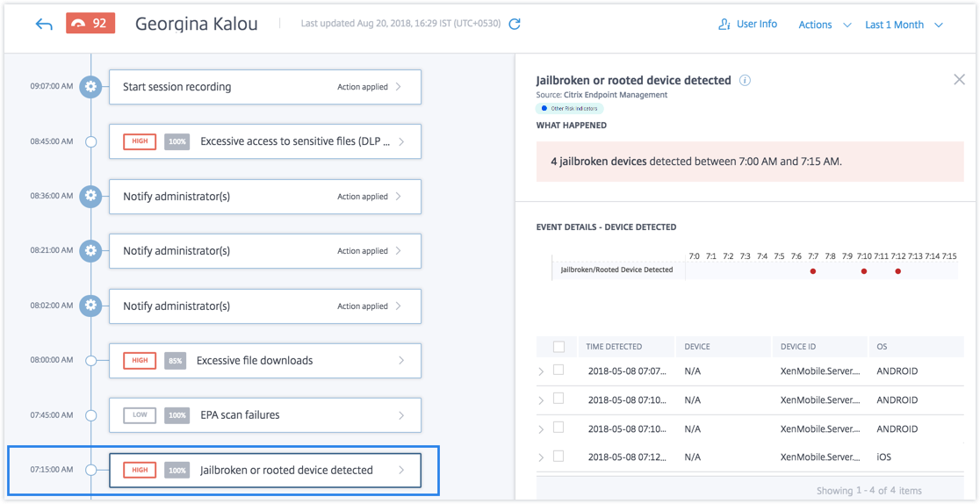Open User Info
This screenshot has width=980, height=504.
coord(747,25)
